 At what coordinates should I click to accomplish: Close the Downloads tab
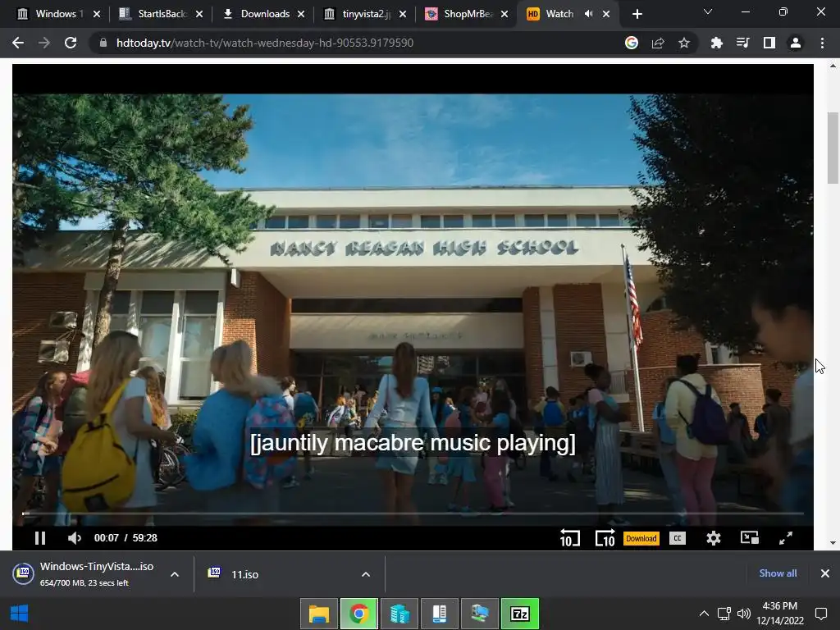click(301, 14)
